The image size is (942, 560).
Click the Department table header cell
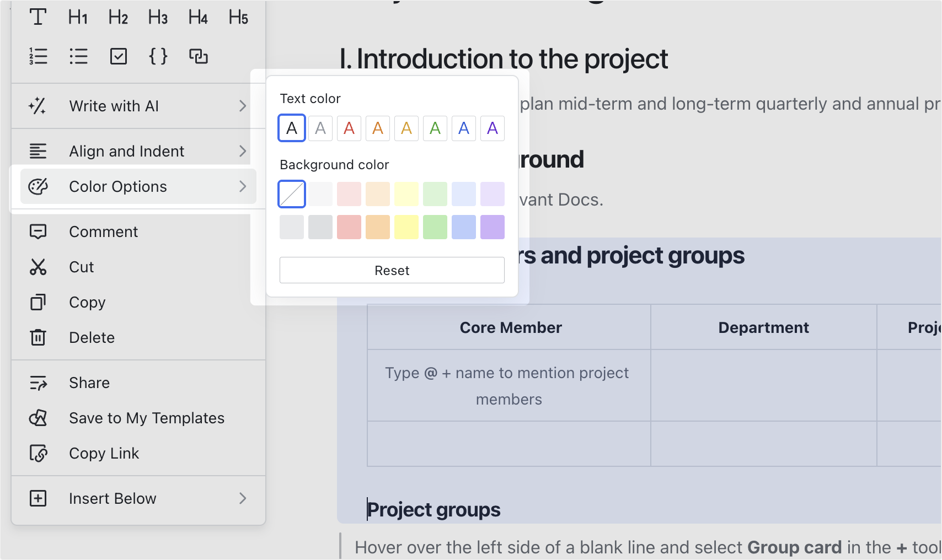click(x=764, y=327)
